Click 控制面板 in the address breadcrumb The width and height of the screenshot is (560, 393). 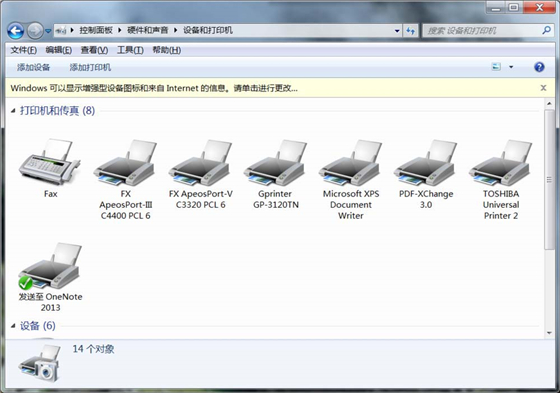pos(96,30)
